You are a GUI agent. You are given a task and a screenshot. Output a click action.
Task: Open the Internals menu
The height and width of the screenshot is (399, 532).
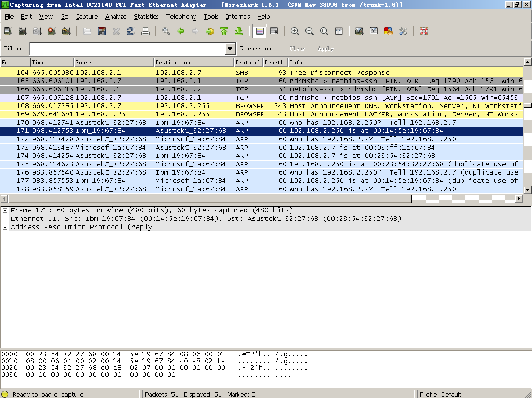pos(237,16)
